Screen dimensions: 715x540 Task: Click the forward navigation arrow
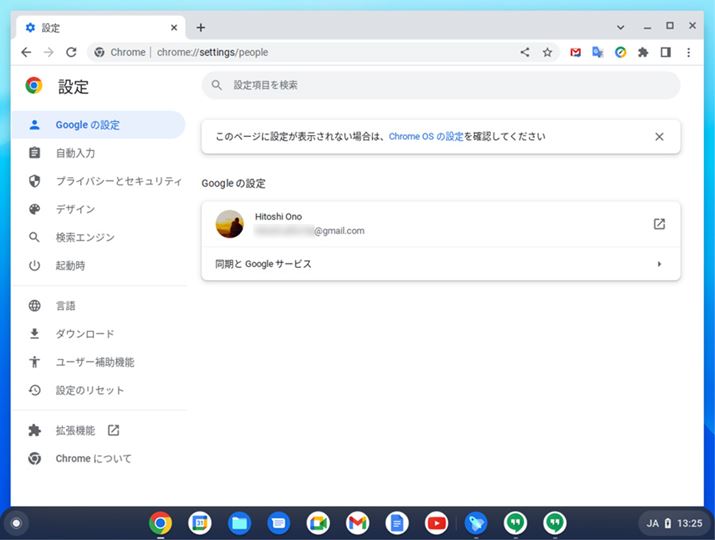pos(49,52)
